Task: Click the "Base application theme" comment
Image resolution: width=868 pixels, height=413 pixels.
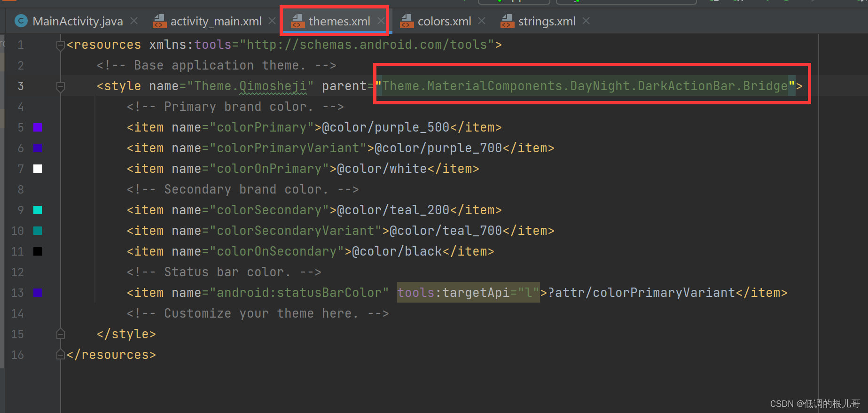Action: pyautogui.click(x=216, y=65)
